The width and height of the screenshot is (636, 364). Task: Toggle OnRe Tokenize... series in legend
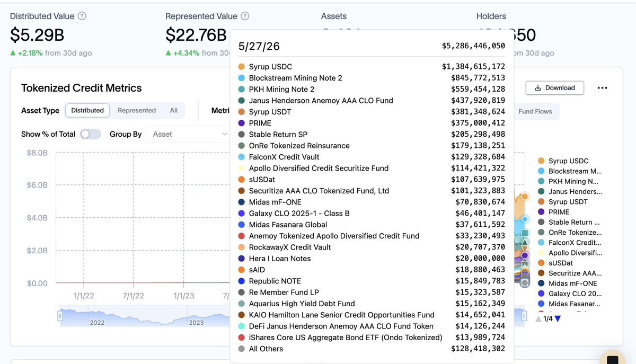point(570,232)
